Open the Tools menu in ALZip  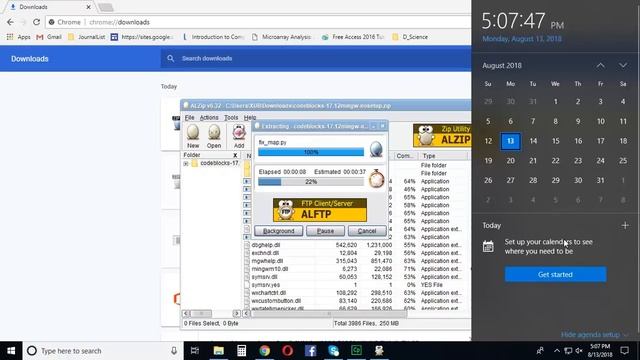231,118
